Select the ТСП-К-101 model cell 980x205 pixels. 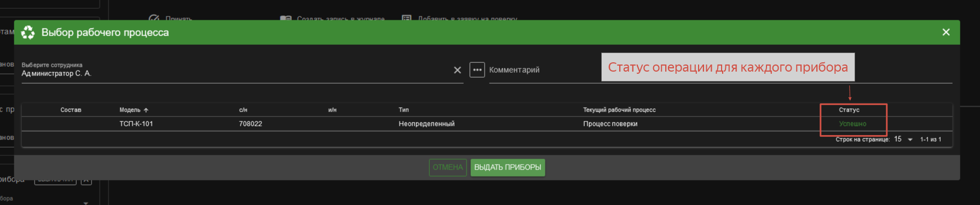[x=136, y=124]
